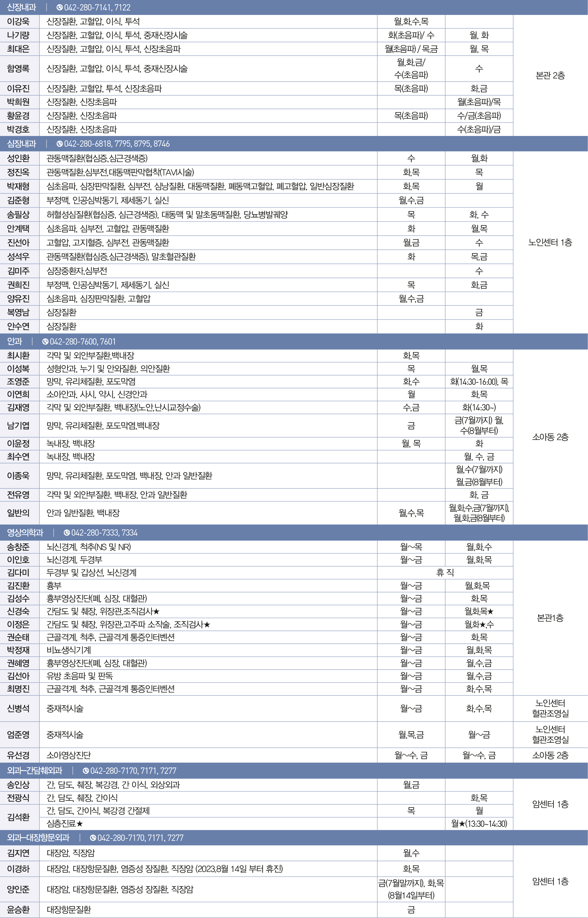Viewport: 588px width, 918px height.
Task: Click 노인센터 혈관조영실 in 신병석 row
Action: pos(550,708)
